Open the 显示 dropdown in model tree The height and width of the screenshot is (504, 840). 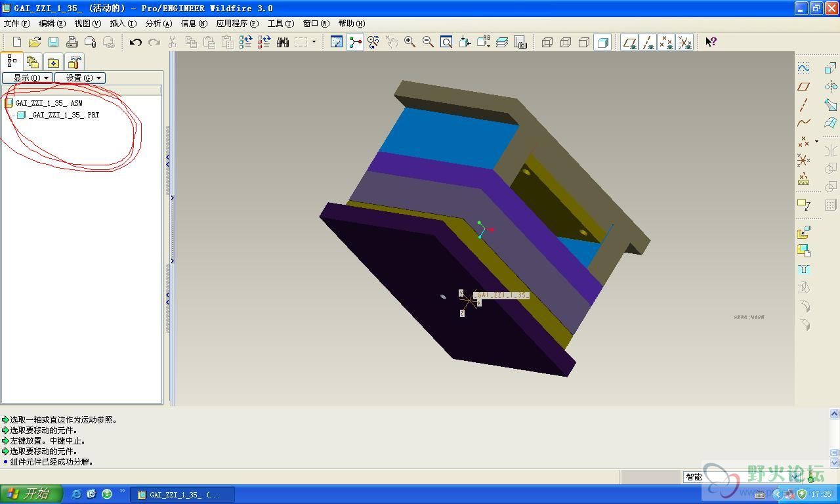28,78
